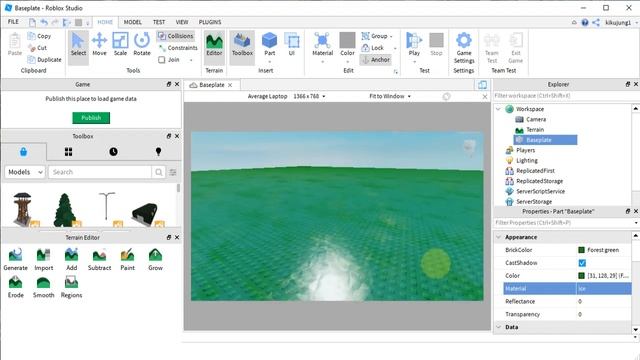Open the Color dropdown arrow

pos(347,62)
